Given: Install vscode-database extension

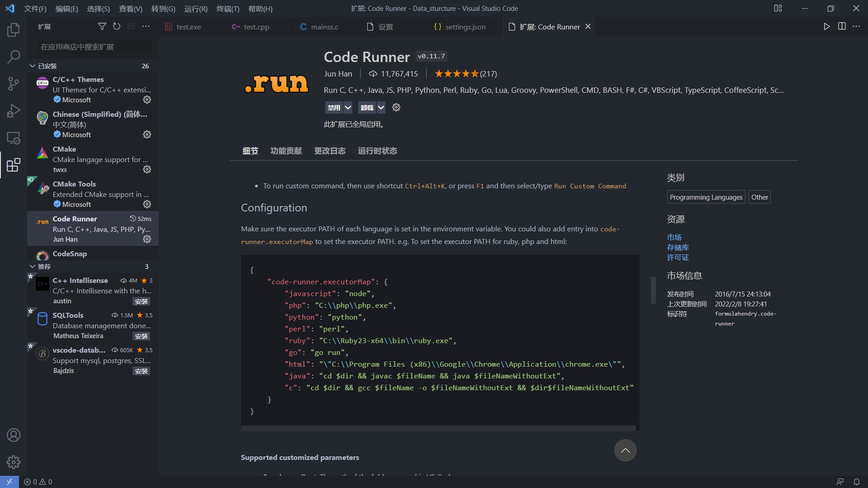Looking at the screenshot, I should (x=142, y=371).
